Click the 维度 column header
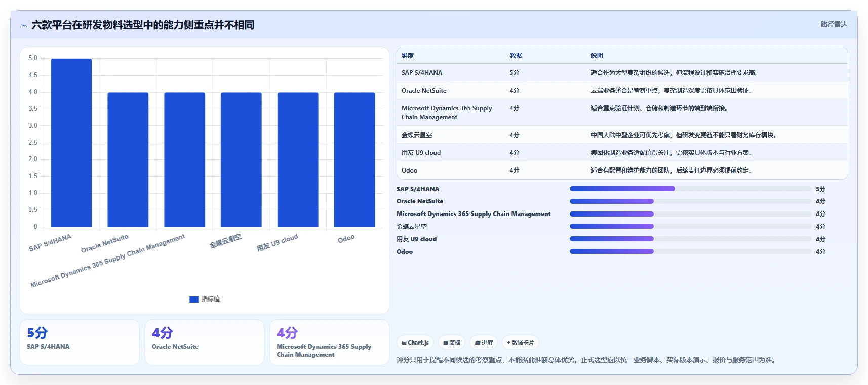 [x=408, y=56]
